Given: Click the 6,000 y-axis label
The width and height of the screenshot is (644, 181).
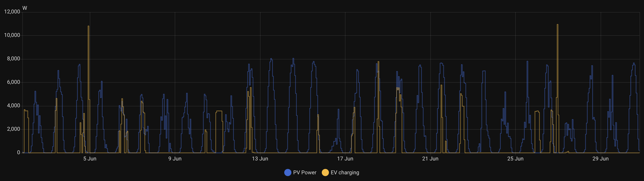Looking at the screenshot, I should [x=13, y=82].
